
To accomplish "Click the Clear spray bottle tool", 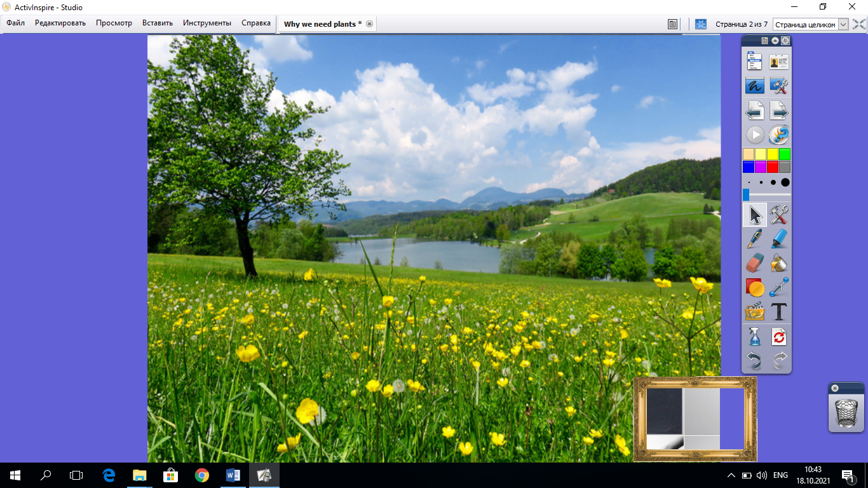I will (x=754, y=336).
